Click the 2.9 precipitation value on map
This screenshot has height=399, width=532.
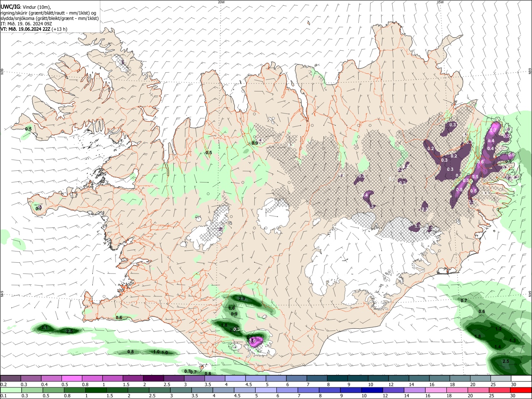tap(242, 299)
